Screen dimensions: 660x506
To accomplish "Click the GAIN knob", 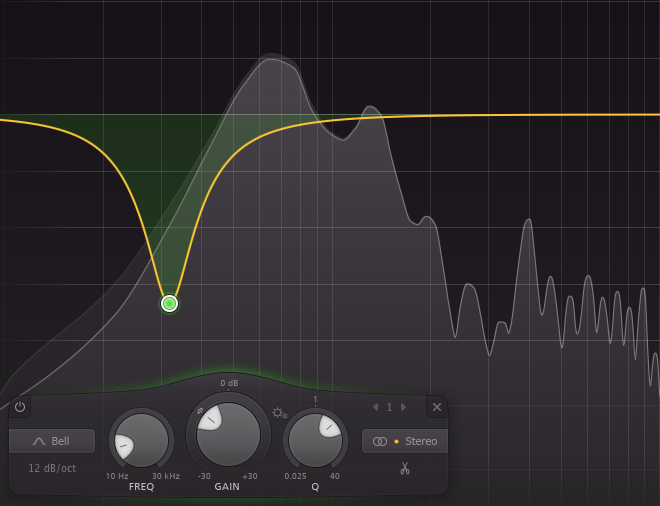I will 228,434.
